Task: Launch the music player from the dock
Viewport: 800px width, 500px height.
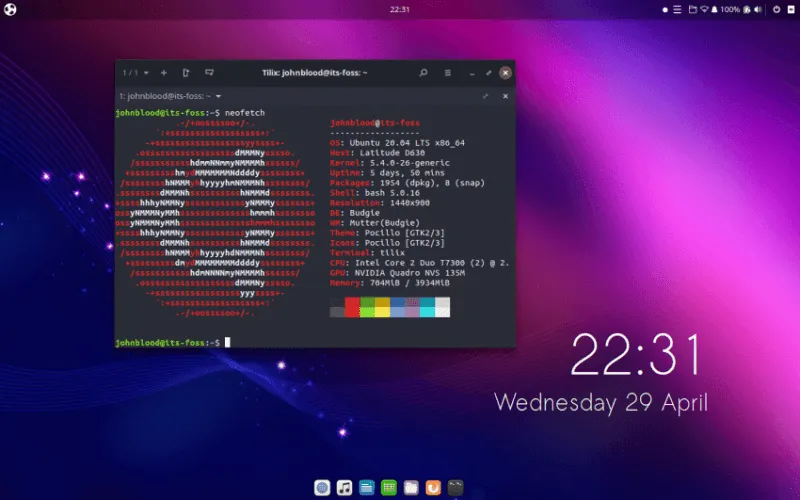Action: coord(344,487)
